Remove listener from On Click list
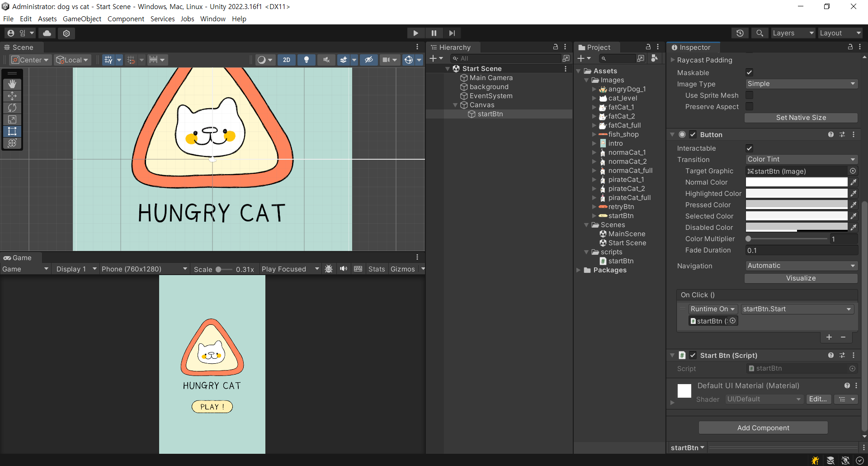Screen dimensions: 868x466 843,338
